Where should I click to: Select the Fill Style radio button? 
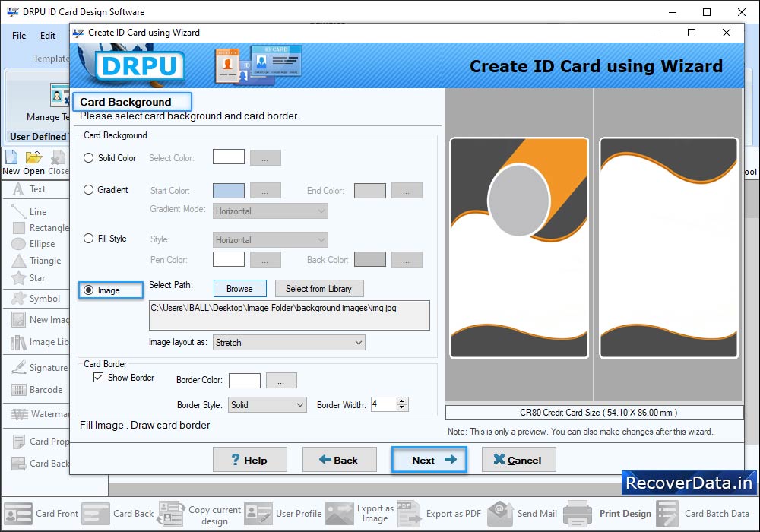click(x=89, y=239)
